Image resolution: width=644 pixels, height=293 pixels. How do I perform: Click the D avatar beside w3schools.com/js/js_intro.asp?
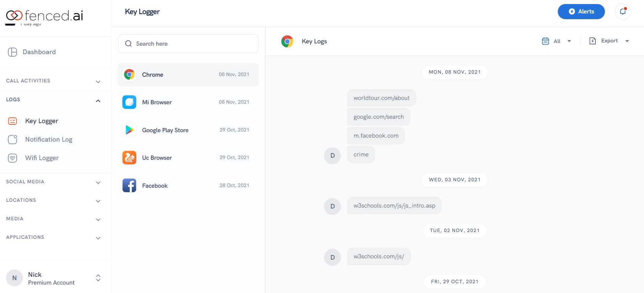click(332, 207)
